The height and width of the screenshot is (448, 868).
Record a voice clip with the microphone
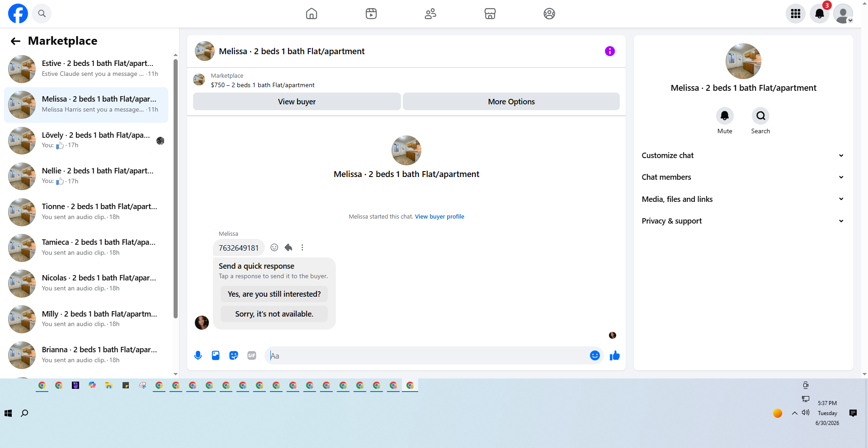(x=198, y=356)
